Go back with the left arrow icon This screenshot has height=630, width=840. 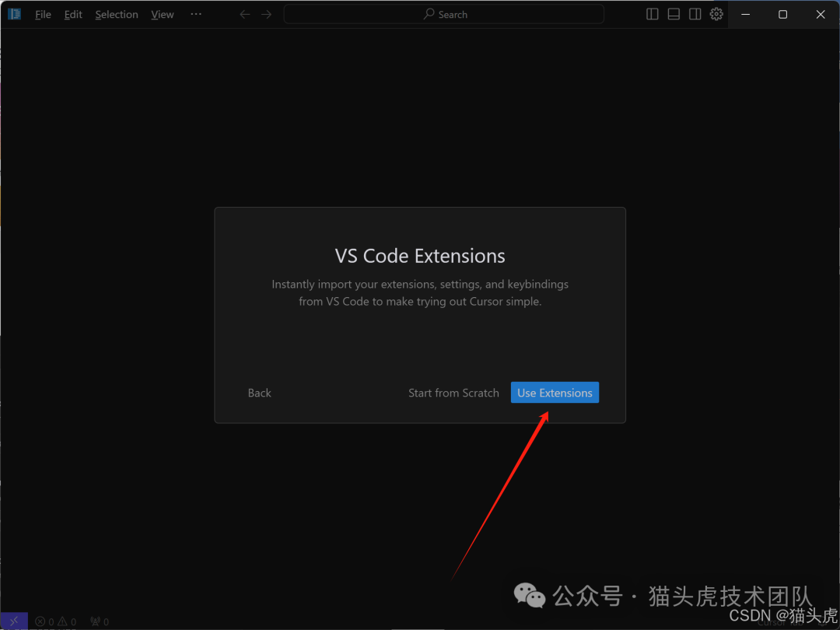click(x=245, y=15)
